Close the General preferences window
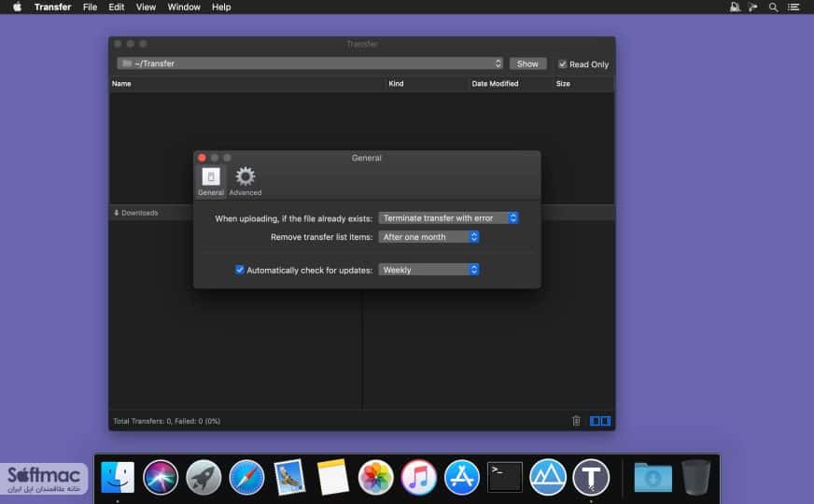814x504 pixels. 202,158
